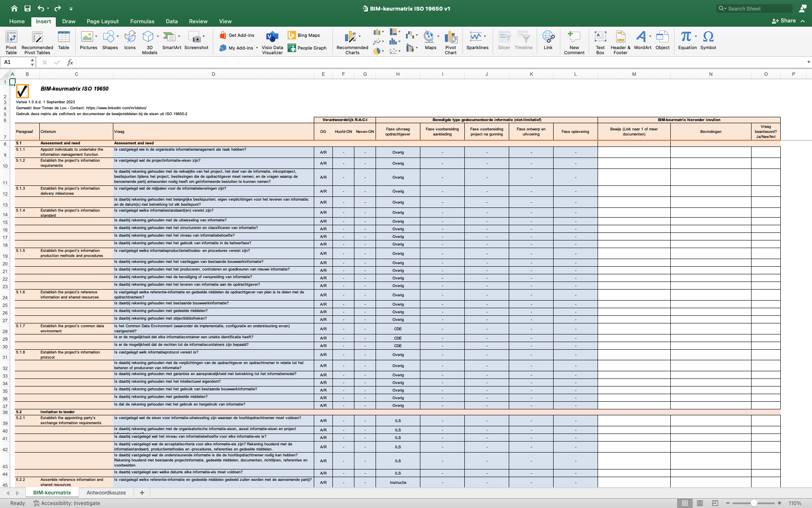Insert a SmartArt graphic
The width and height of the screenshot is (812, 508).
[172, 40]
